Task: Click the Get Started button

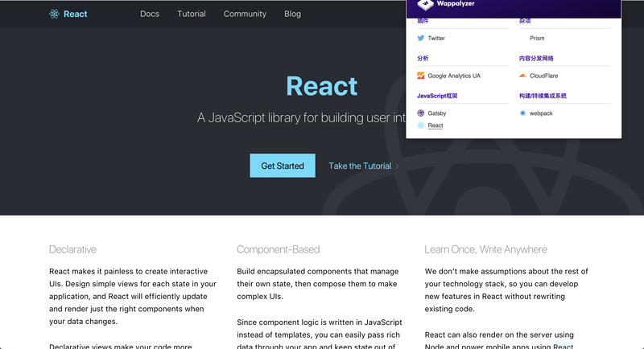Action: (x=283, y=166)
